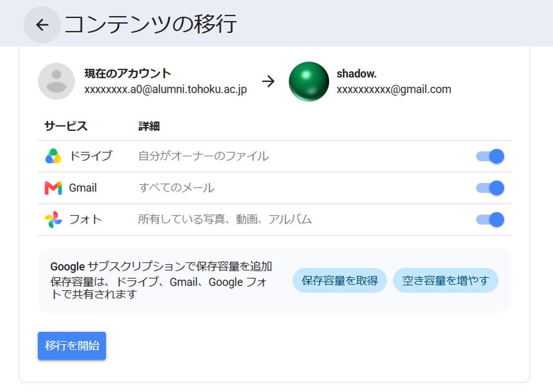The height and width of the screenshot is (392, 553).
Task: Click the 現在のアカウント label
Action: tap(127, 73)
